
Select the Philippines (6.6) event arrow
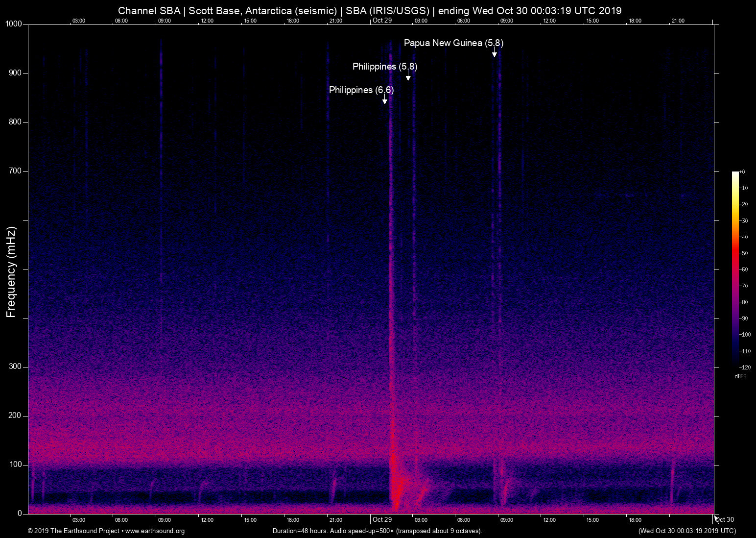[x=384, y=99]
